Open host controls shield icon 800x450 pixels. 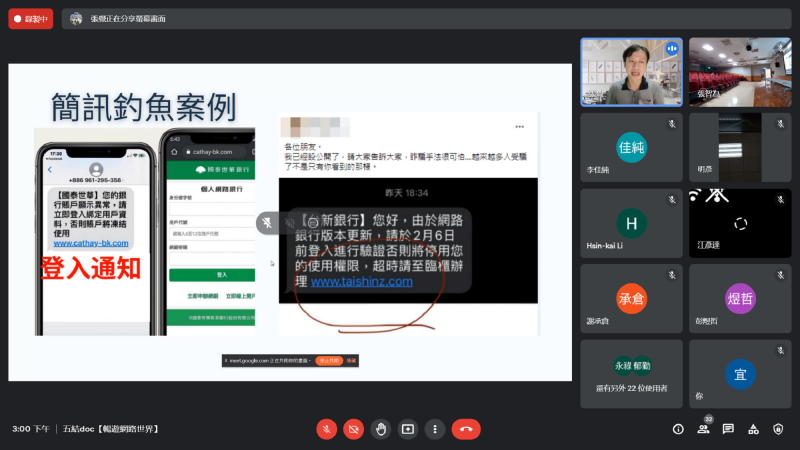click(778, 429)
